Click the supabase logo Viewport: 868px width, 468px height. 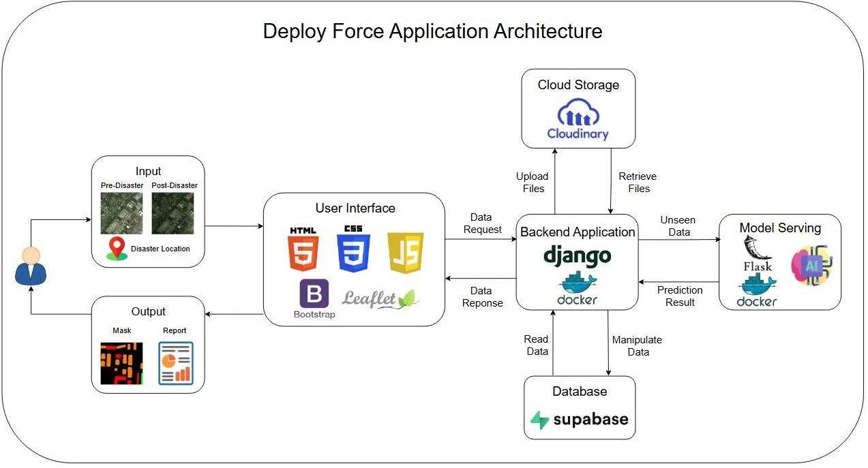tap(580, 419)
